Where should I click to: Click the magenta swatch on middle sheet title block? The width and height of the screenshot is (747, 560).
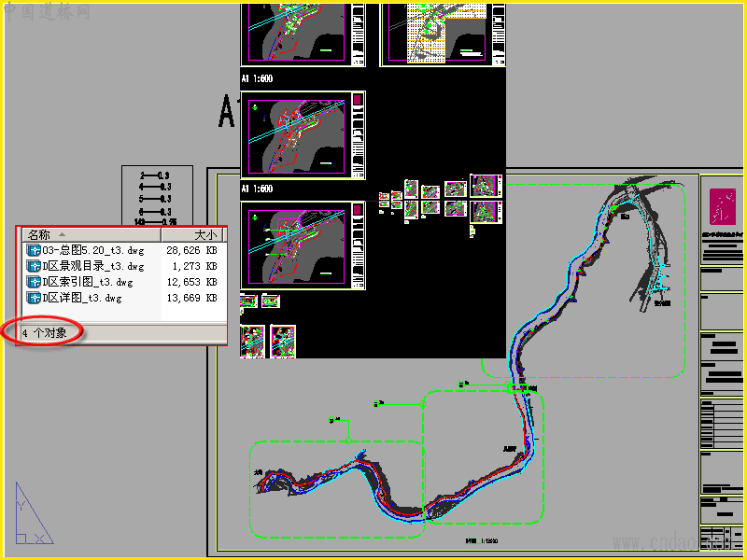[x=358, y=99]
